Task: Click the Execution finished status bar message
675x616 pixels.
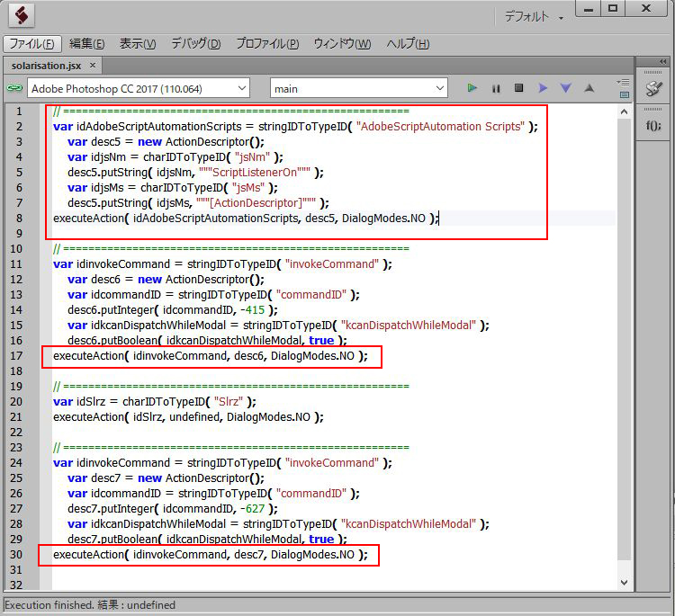Action: (89, 605)
